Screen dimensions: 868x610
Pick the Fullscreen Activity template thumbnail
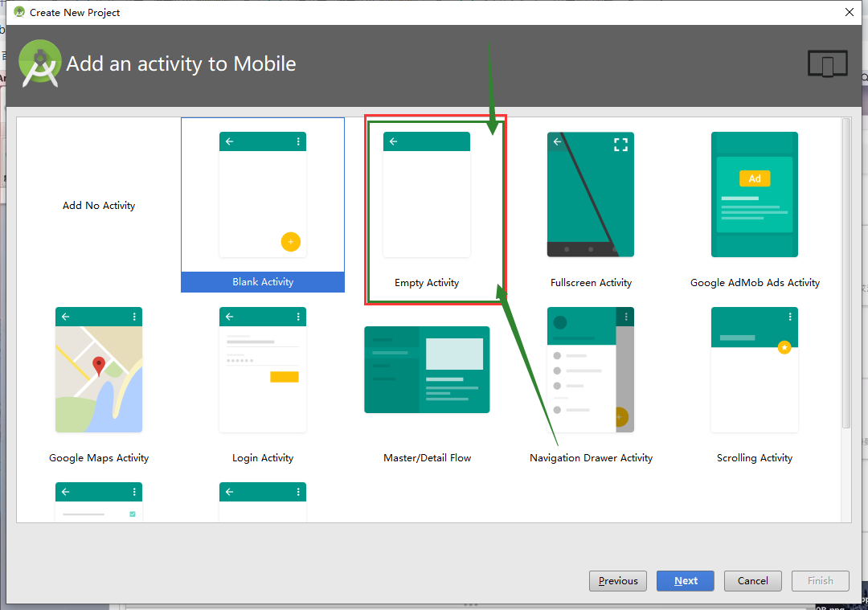590,194
